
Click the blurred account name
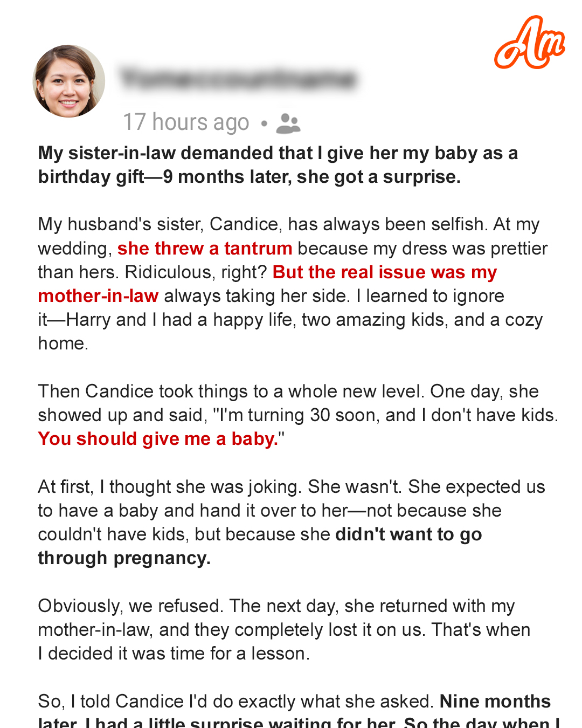[x=238, y=79]
